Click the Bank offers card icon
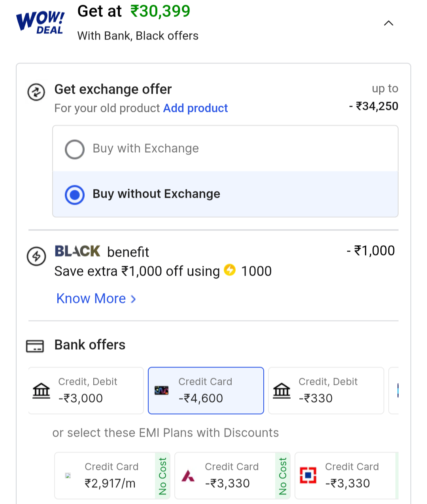This screenshot has width=427, height=504. tap(35, 346)
